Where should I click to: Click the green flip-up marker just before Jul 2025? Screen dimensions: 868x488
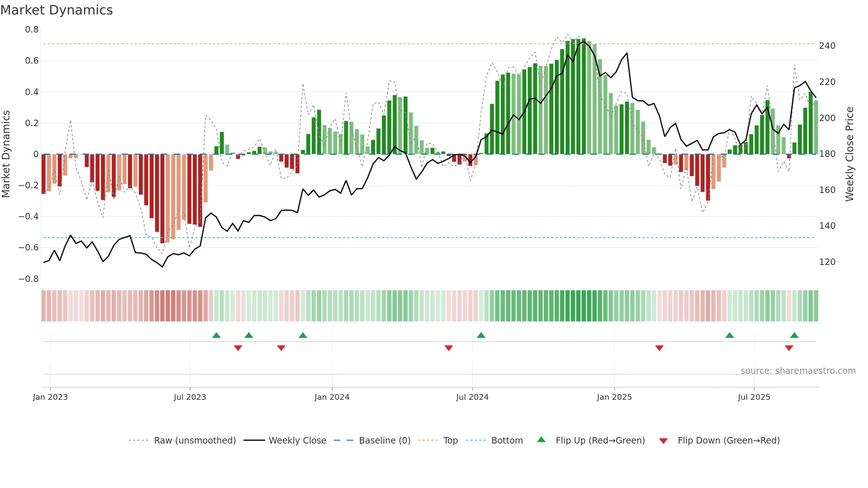coord(729,335)
